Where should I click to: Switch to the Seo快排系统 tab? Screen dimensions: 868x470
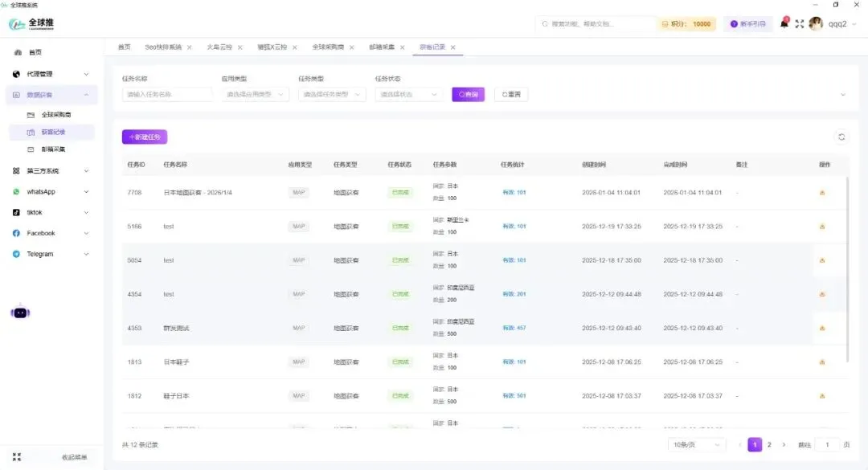pyautogui.click(x=163, y=47)
